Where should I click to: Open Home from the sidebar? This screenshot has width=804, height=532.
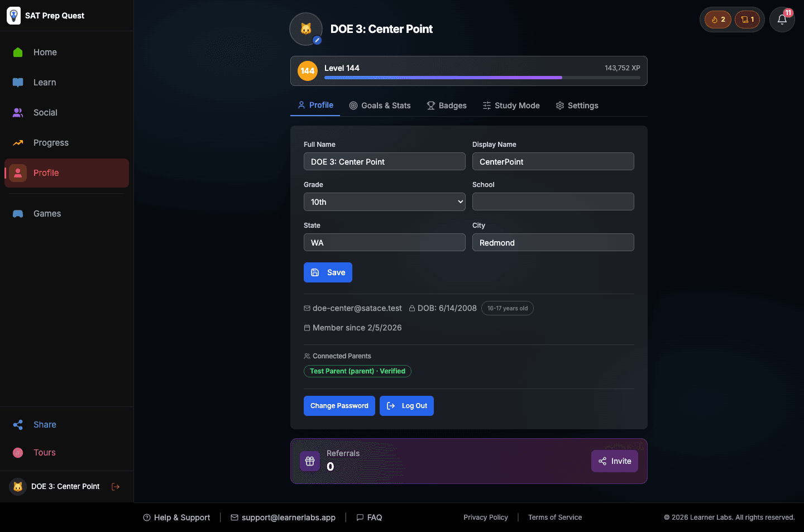click(46, 52)
